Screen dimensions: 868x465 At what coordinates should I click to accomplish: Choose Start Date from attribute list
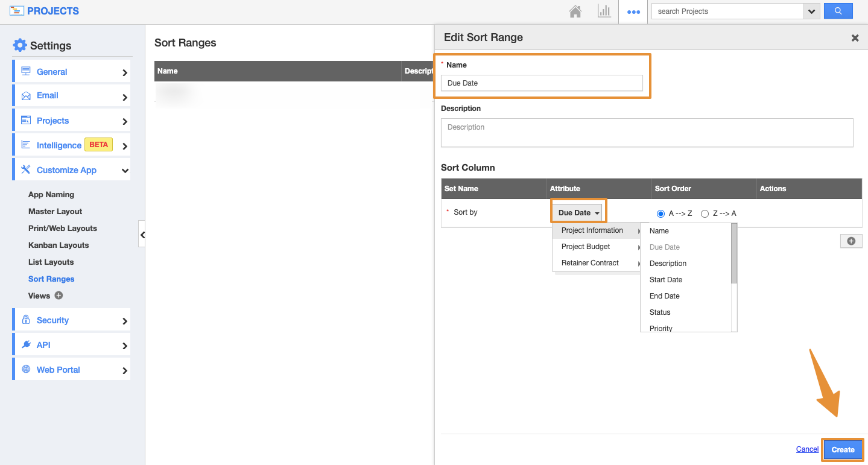666,280
